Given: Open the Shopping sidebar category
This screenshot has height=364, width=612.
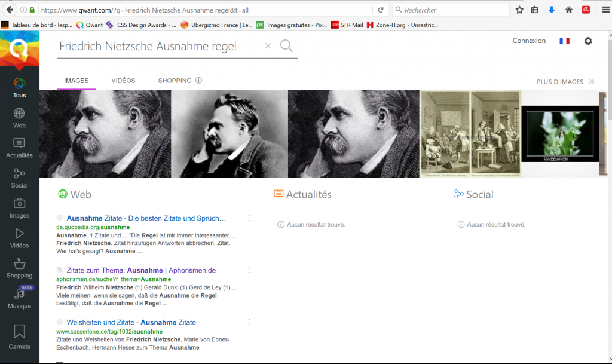Looking at the screenshot, I should [x=19, y=268].
